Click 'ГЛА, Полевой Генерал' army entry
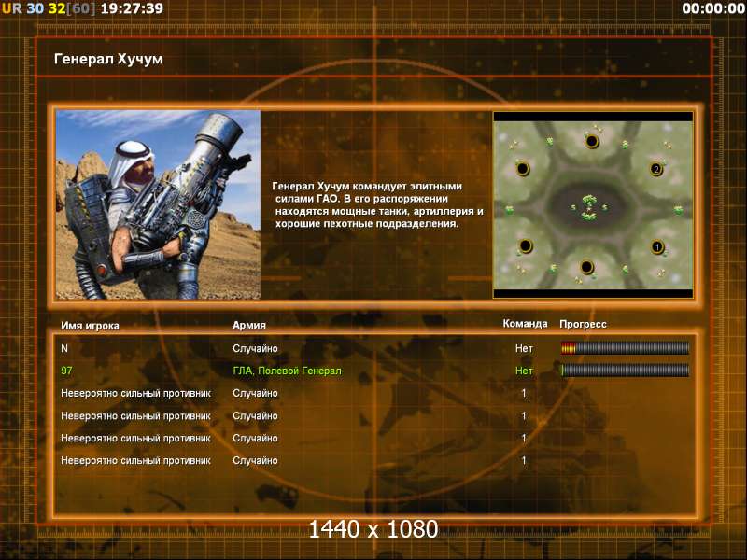Viewport: 747px width, 560px height. coord(287,371)
